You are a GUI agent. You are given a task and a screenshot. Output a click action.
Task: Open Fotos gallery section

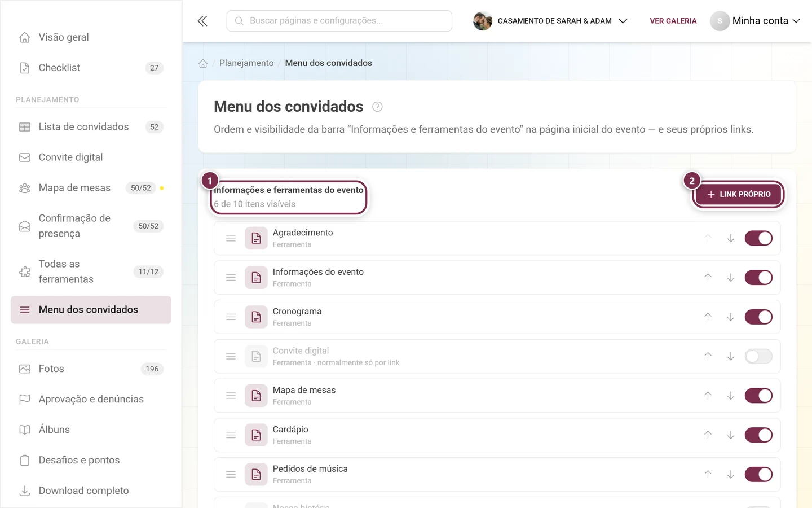[x=91, y=369]
